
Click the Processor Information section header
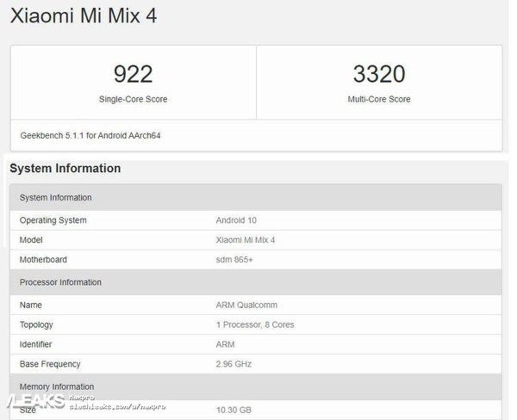(x=60, y=282)
